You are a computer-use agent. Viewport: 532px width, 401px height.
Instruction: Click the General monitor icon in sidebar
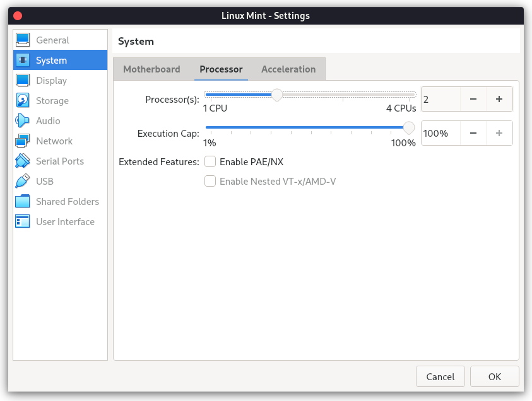(x=23, y=40)
